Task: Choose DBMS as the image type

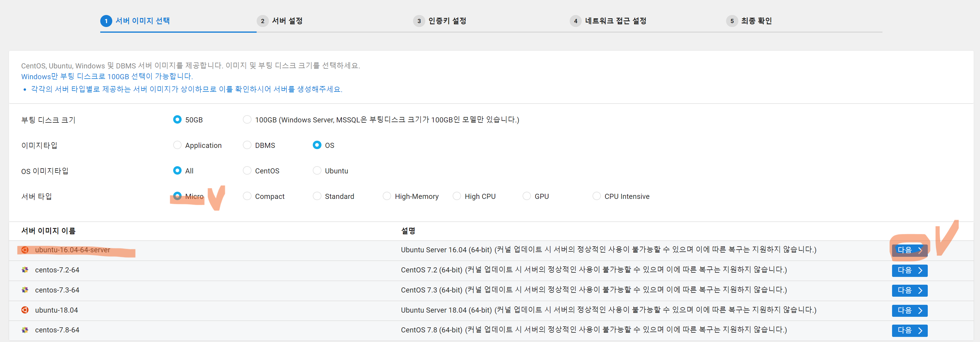Action: click(x=247, y=145)
